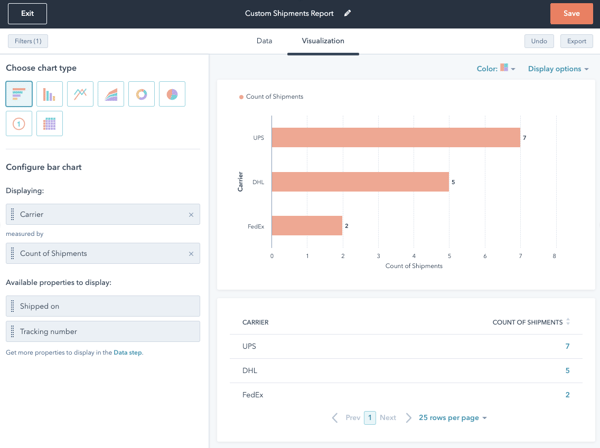This screenshot has width=600, height=448.
Task: Go to next page chevron
Action: click(408, 418)
